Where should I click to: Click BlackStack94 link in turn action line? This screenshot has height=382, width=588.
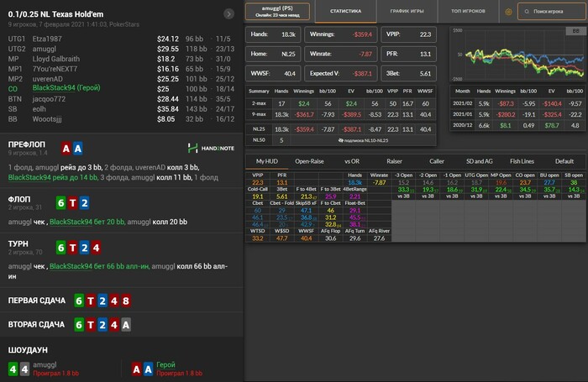[71, 266]
